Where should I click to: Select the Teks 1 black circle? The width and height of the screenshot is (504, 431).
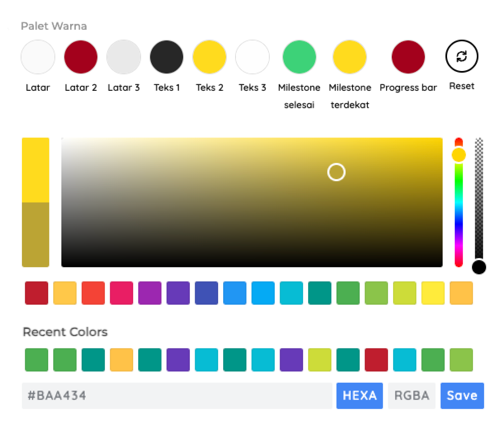point(167,57)
